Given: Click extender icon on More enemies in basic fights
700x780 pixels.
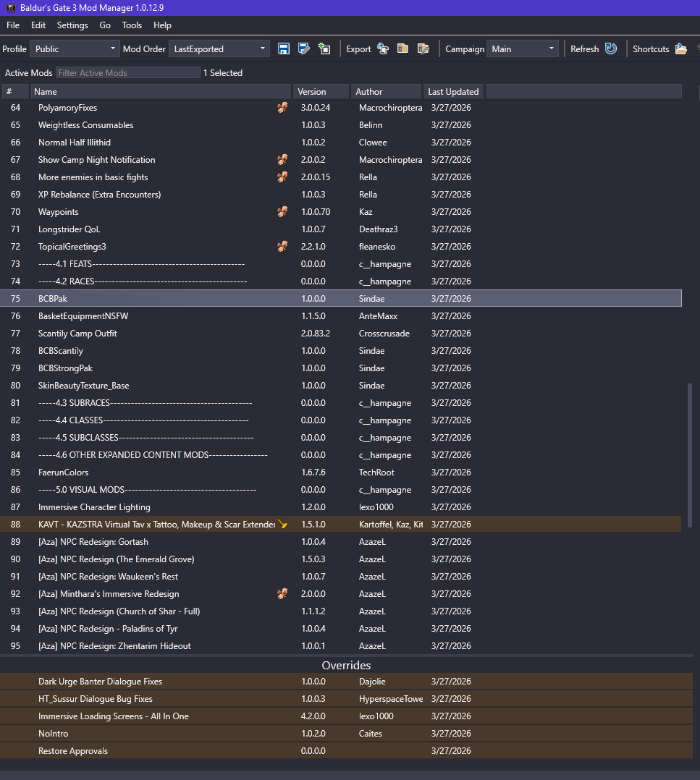Looking at the screenshot, I should tap(282, 177).
